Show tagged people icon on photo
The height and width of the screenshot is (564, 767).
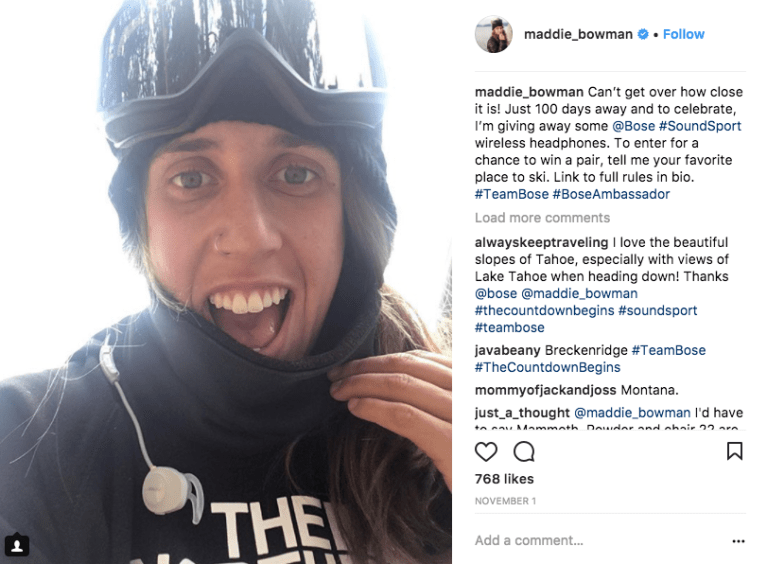coord(17,545)
